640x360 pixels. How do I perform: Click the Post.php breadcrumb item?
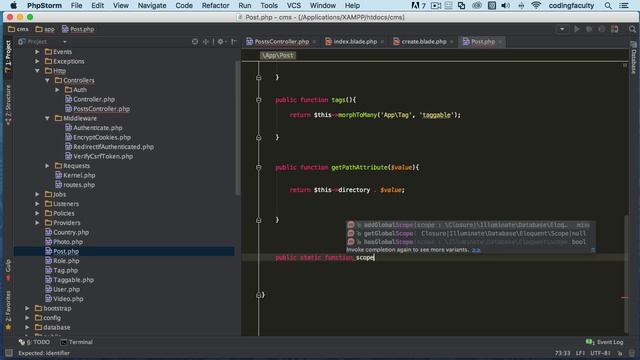click(x=78, y=29)
